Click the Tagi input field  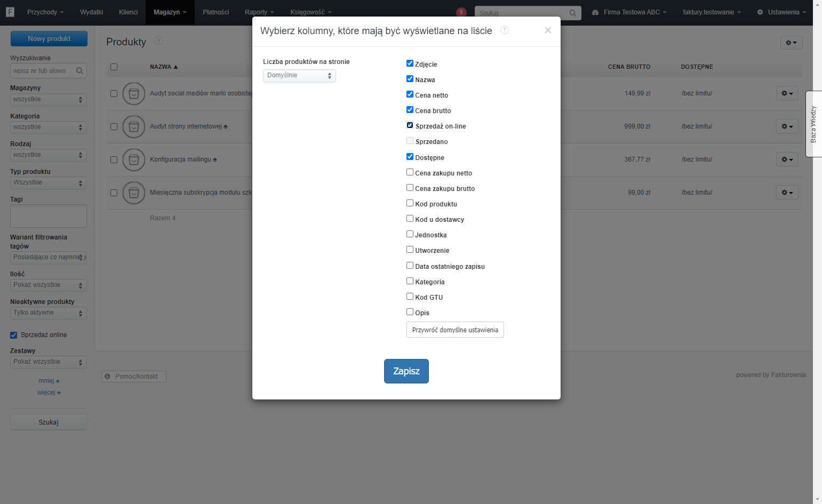click(49, 216)
